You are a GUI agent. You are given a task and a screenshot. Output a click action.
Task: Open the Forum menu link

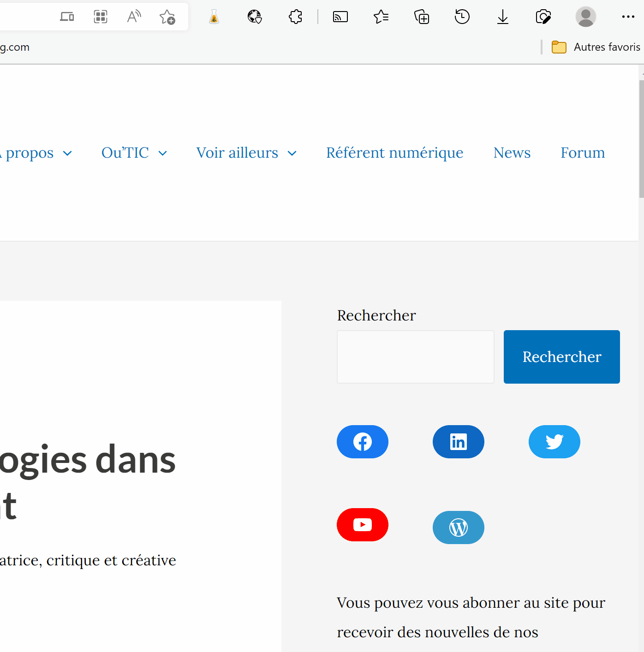pyautogui.click(x=583, y=153)
